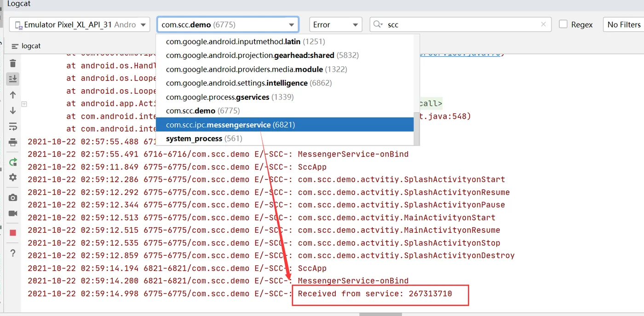Open the Emulator Pixel_XL_API_31 device dropdown
This screenshot has height=316, width=644.
pyautogui.click(x=80, y=25)
